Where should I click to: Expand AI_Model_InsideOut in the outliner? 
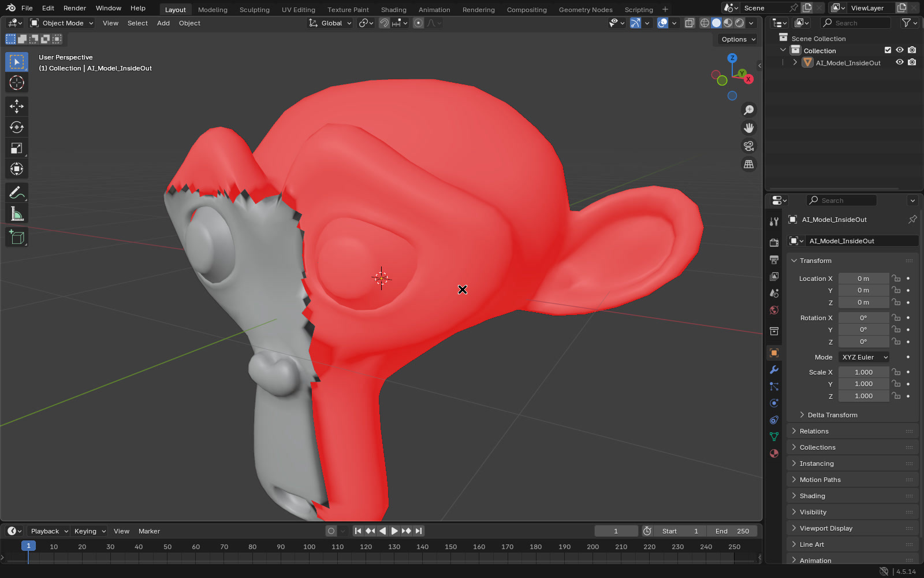795,62
